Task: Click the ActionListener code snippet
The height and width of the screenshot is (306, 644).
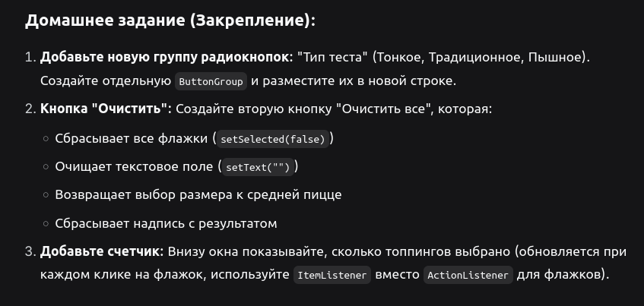Action: tap(468, 275)
